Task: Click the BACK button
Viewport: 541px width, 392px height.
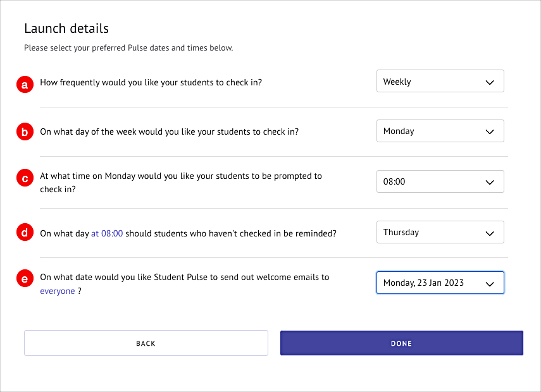Action: (146, 343)
